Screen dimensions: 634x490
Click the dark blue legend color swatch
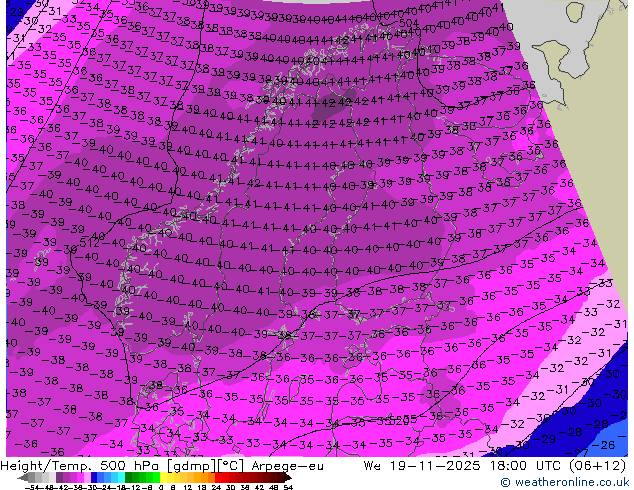(94, 477)
